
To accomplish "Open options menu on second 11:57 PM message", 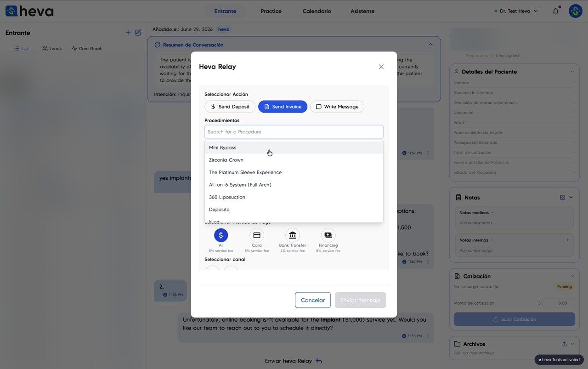I will pos(428,262).
